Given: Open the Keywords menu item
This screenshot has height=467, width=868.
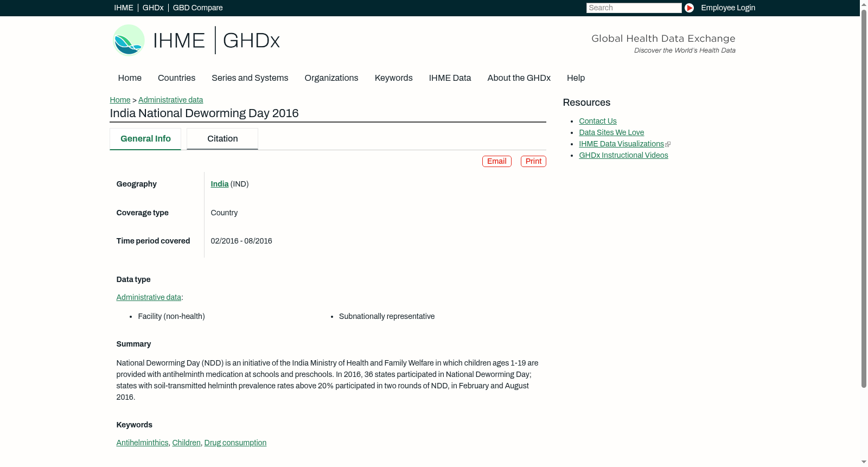Looking at the screenshot, I should 394,78.
